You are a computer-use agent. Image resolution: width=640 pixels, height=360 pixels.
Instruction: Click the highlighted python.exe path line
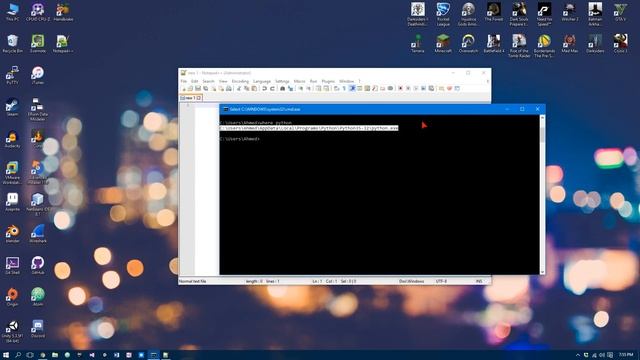click(x=309, y=128)
